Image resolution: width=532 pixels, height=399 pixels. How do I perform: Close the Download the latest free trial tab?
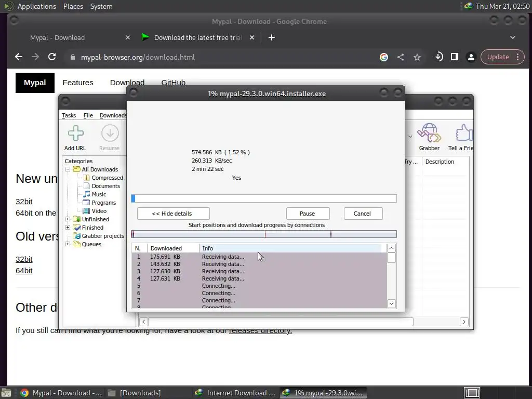tap(252, 37)
